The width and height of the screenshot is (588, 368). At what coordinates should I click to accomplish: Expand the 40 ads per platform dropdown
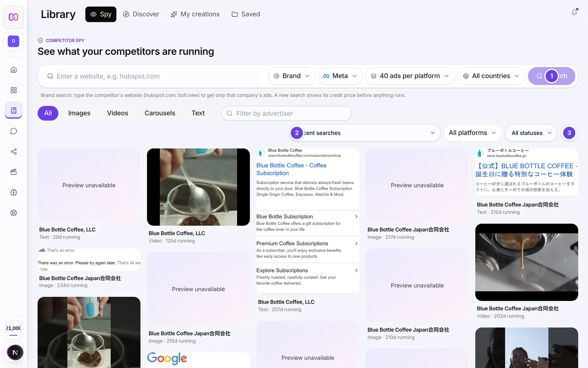(x=410, y=76)
